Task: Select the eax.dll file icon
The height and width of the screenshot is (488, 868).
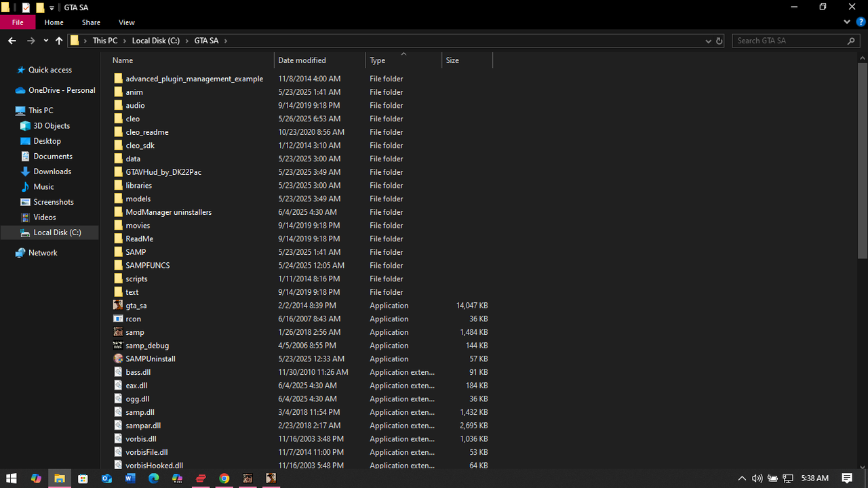Action: tap(118, 386)
